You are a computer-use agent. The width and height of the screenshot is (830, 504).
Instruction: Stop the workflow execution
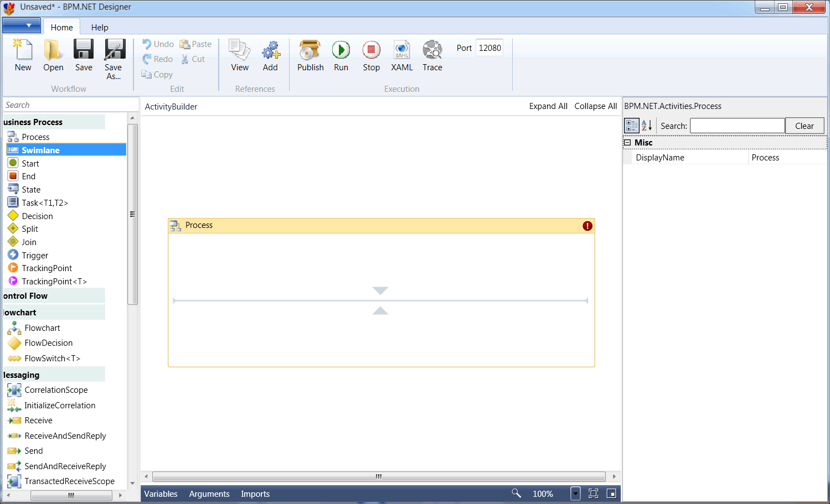point(372,56)
